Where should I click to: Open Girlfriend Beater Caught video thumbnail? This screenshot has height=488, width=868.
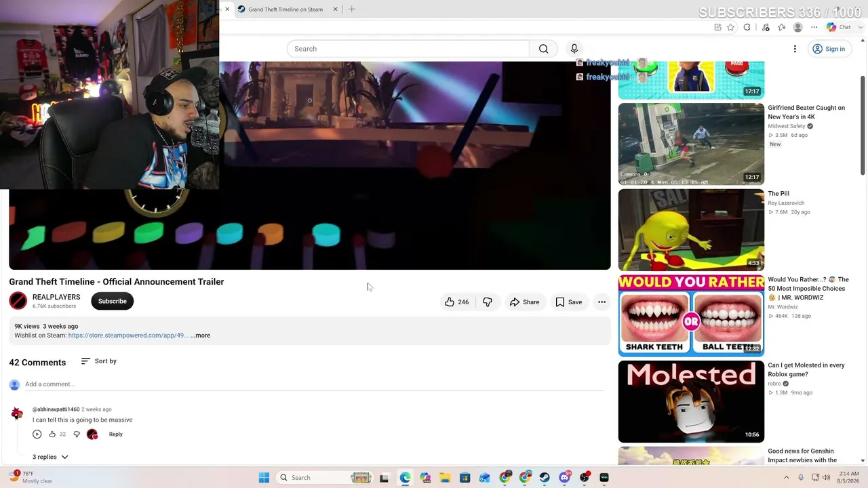691,144
